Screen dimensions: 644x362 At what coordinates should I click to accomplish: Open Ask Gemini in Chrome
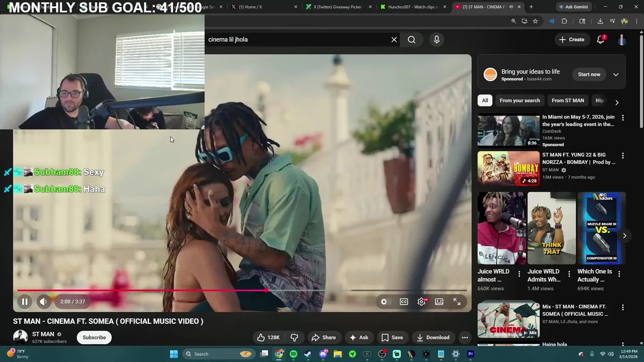575,7
